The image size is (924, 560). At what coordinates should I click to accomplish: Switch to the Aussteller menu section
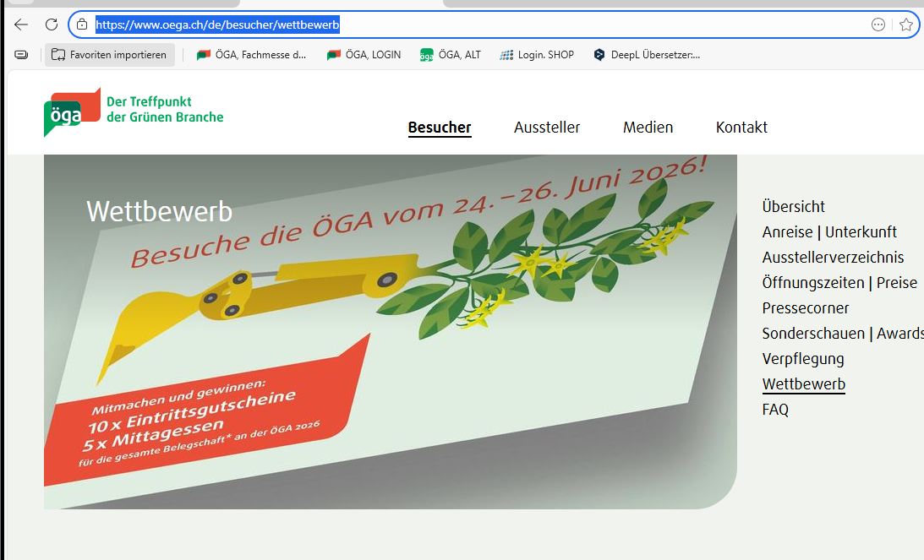pyautogui.click(x=547, y=128)
